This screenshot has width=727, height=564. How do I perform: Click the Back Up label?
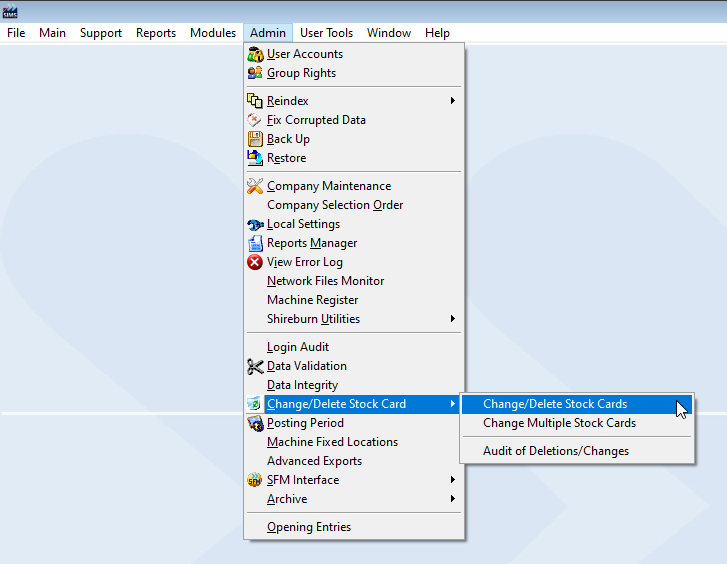pyautogui.click(x=288, y=139)
